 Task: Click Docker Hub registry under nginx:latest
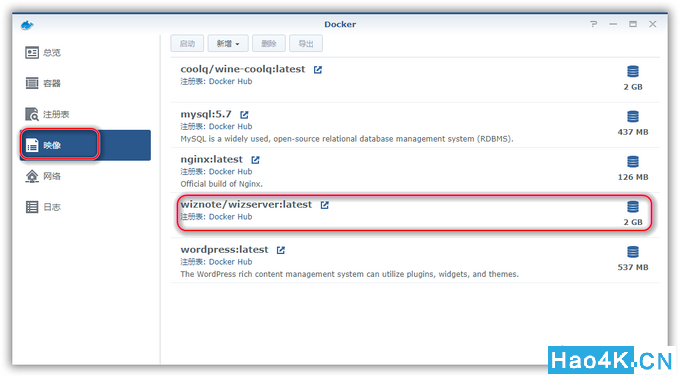230,172
